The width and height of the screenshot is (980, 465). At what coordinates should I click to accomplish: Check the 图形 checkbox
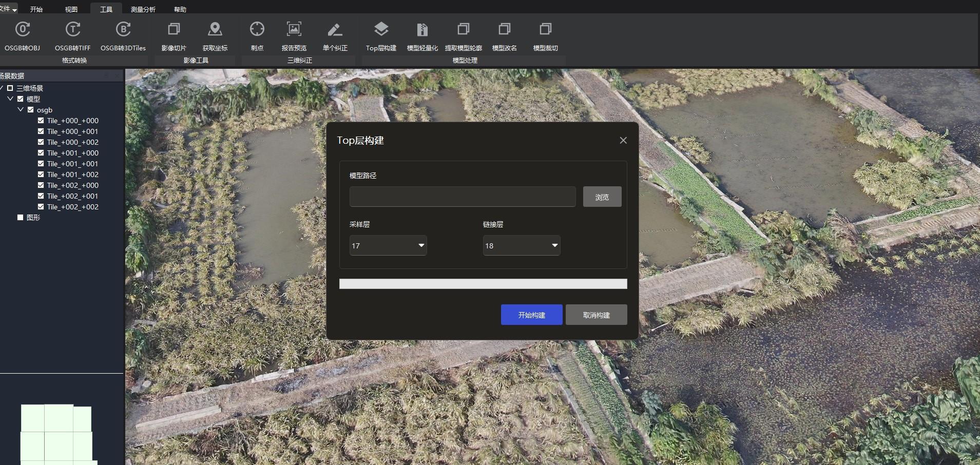pos(20,218)
